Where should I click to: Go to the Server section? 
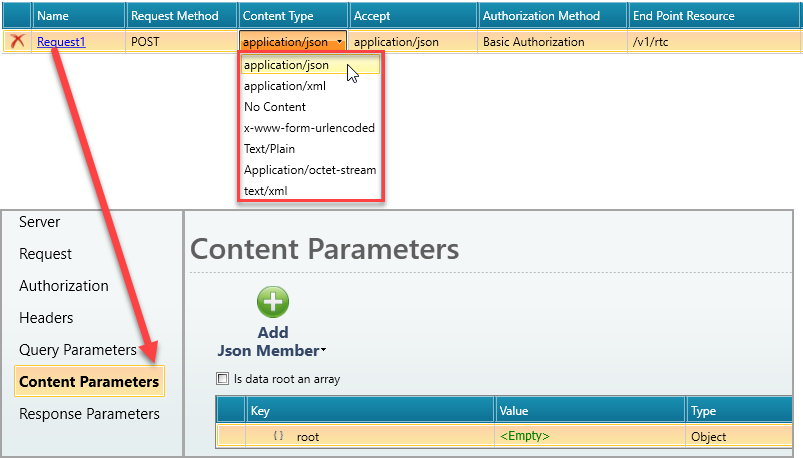click(40, 222)
